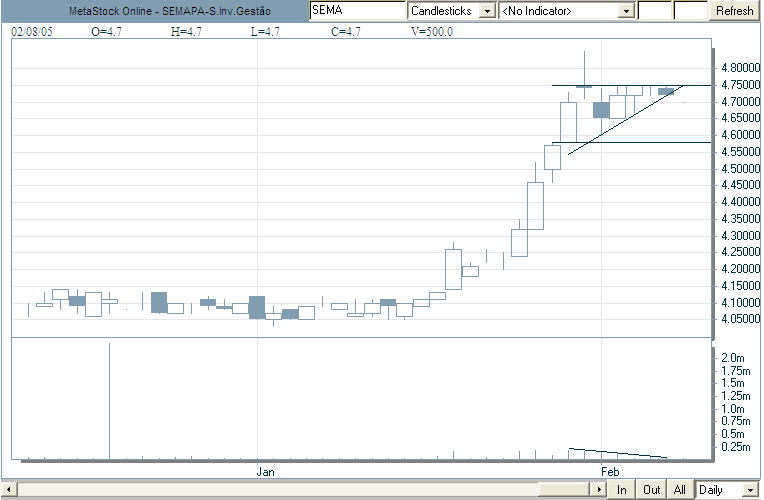Click the 4.30000 price axis label
This screenshot has width=764, height=500.
pos(741,236)
